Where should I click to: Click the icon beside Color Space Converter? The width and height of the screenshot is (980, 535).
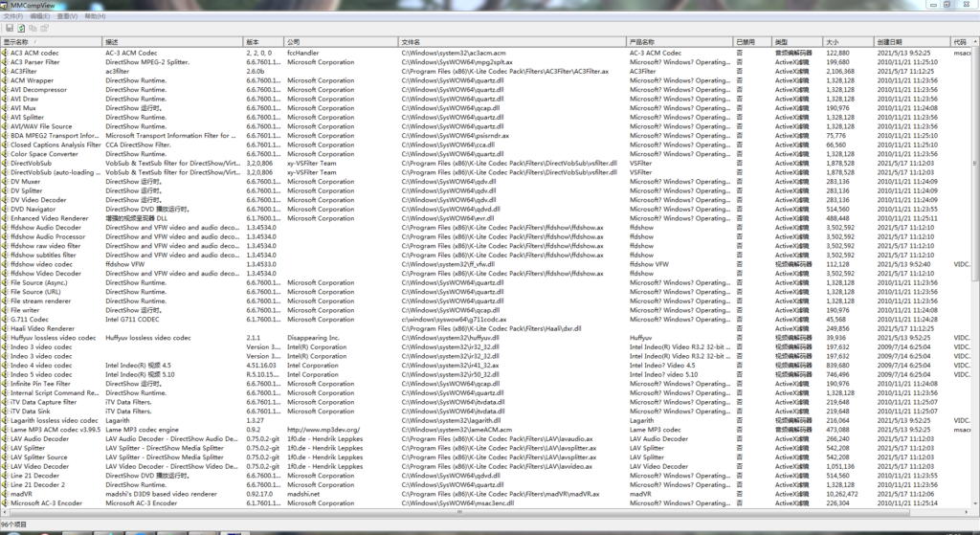click(5, 154)
